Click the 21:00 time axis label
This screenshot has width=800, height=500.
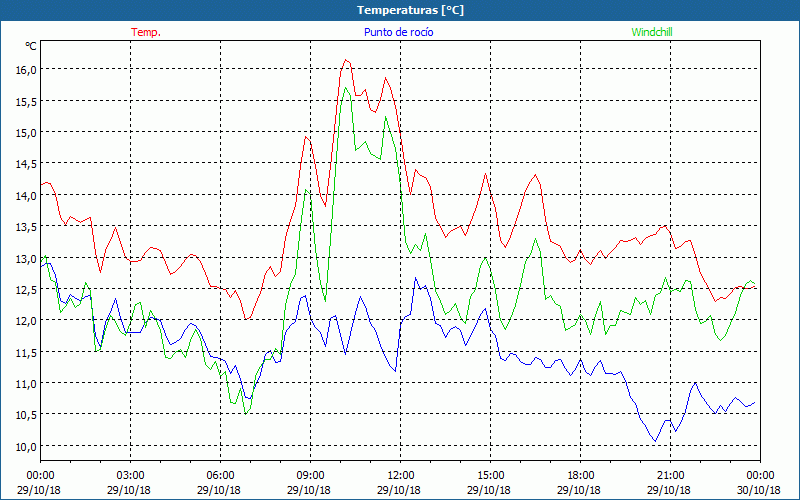tap(670, 476)
